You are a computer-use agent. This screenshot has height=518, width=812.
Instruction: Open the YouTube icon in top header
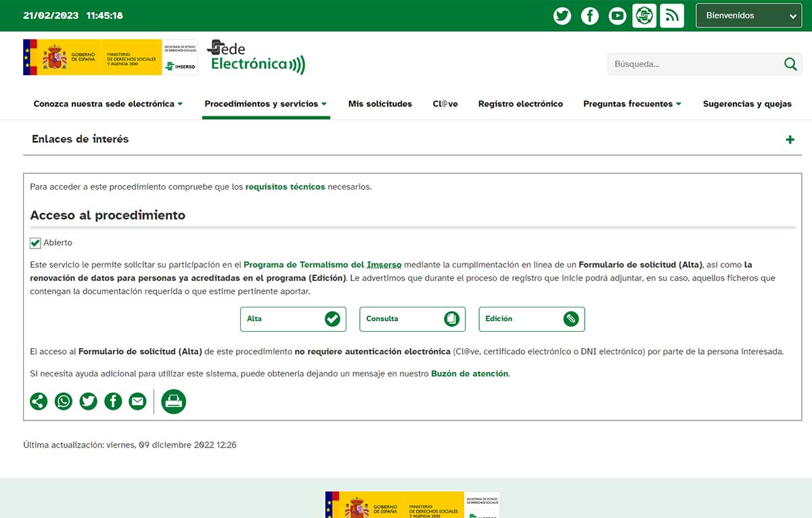click(x=617, y=16)
